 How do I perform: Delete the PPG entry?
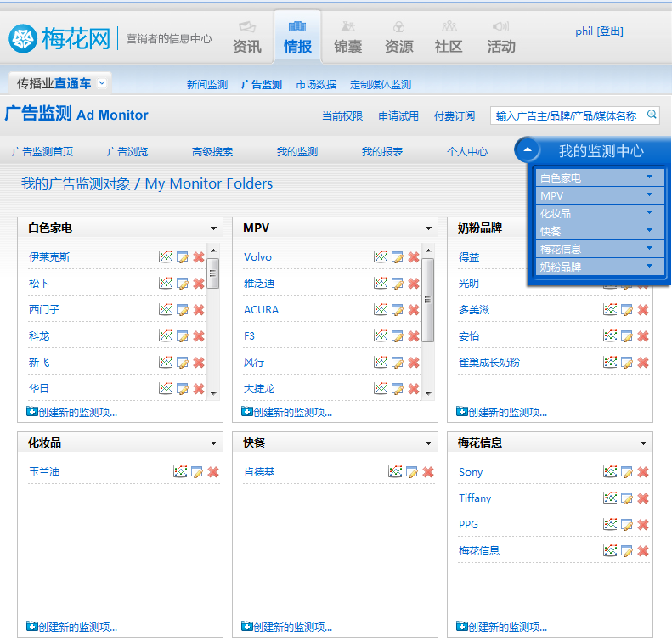[x=643, y=525]
